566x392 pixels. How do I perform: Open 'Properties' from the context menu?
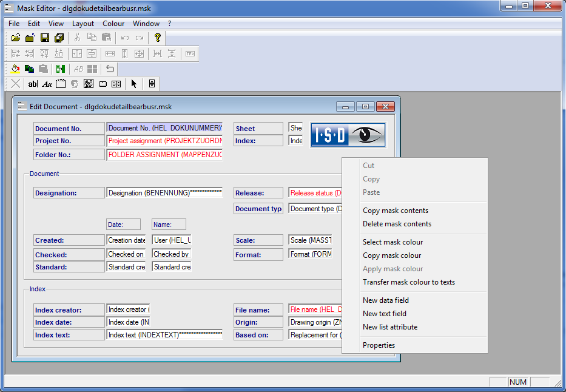[415, 345]
